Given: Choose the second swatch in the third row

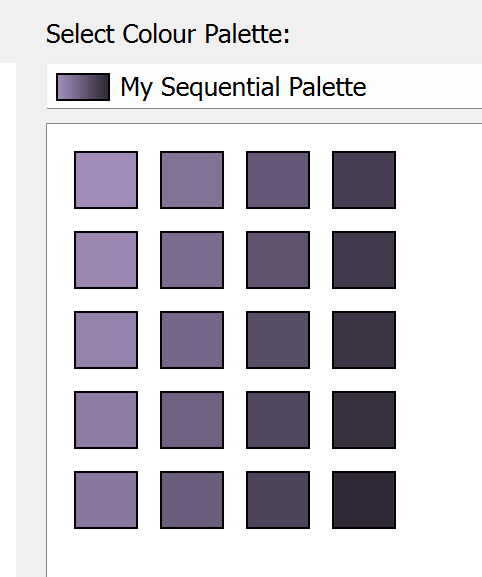Looking at the screenshot, I should coord(192,340).
